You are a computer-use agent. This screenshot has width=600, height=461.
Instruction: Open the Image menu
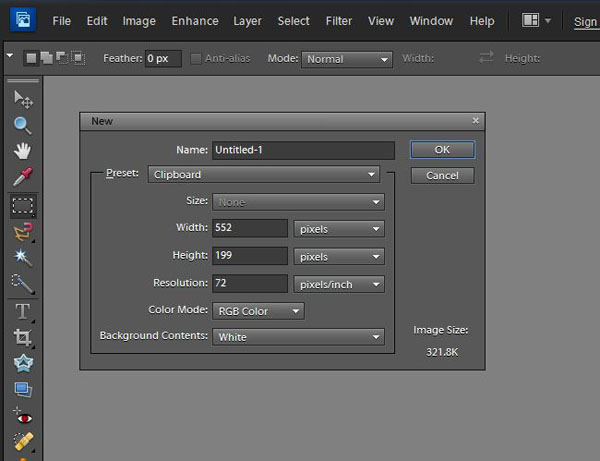pos(139,21)
